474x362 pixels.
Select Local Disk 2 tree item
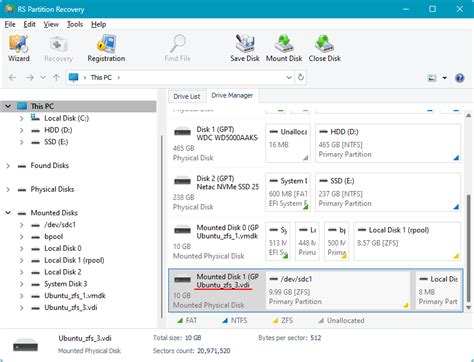[x=63, y=272]
